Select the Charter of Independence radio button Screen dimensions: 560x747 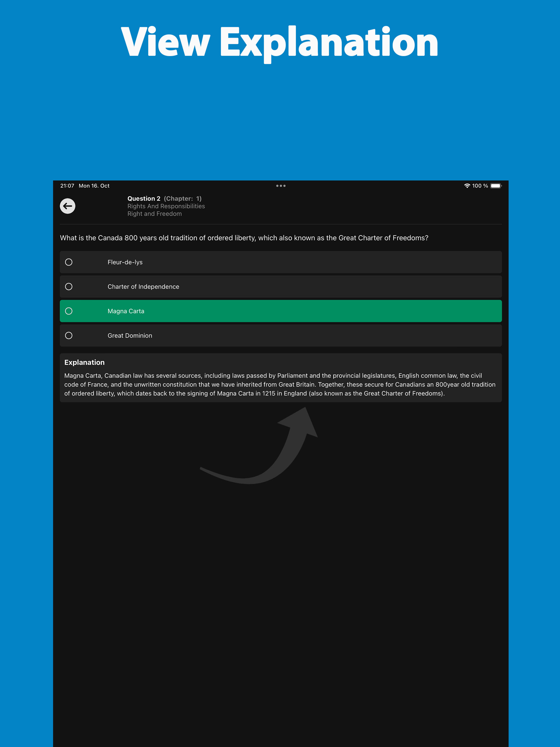point(69,287)
